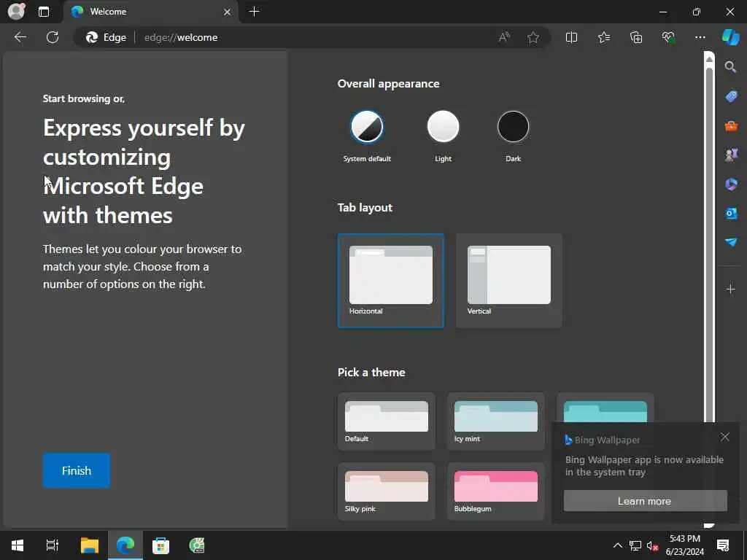This screenshot has height=560, width=747.
Task: Click the 'Overall appearance' heading
Action: point(388,84)
